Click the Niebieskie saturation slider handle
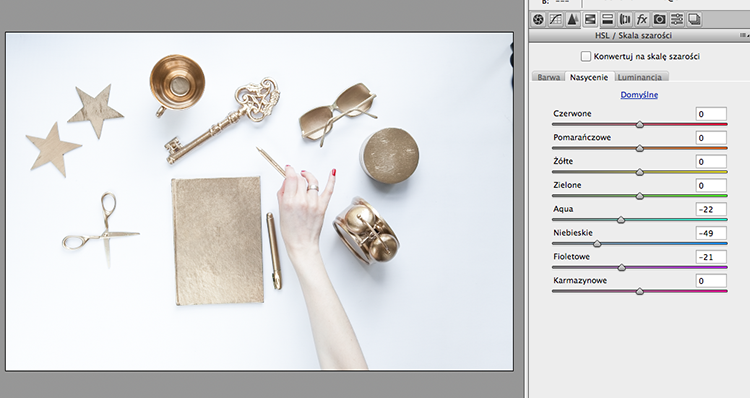The image size is (750, 398). [597, 244]
